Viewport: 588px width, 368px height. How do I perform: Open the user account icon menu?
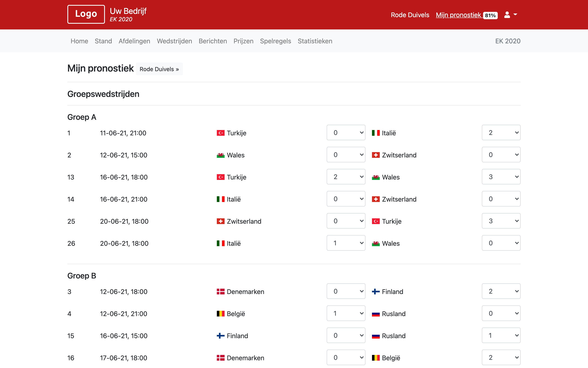coord(511,15)
